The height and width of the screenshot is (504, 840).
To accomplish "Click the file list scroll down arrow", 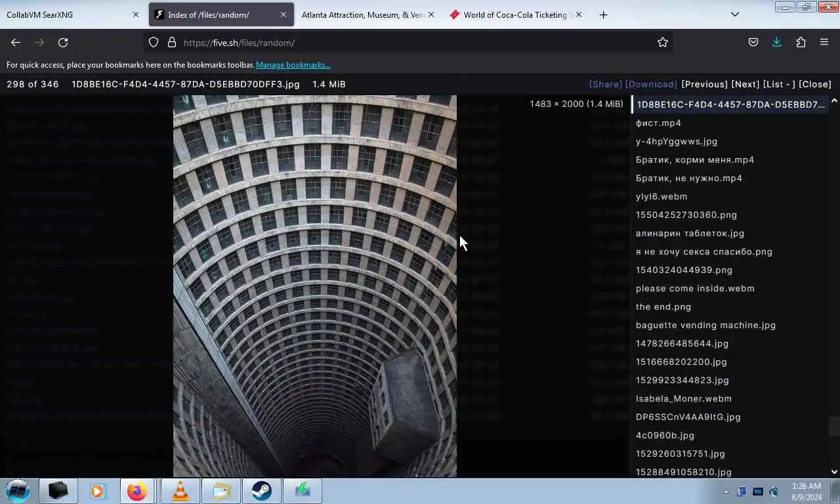I will [834, 471].
